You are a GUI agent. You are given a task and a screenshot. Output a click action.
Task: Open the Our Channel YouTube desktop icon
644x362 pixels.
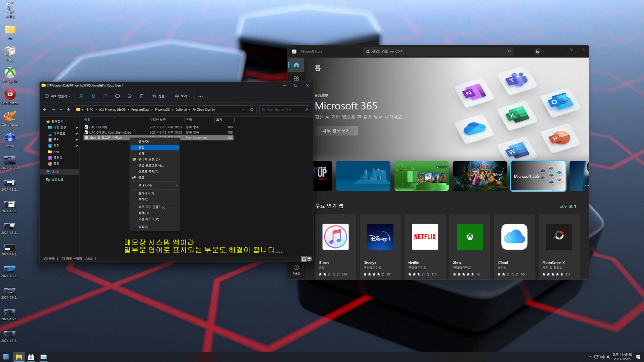point(10,97)
